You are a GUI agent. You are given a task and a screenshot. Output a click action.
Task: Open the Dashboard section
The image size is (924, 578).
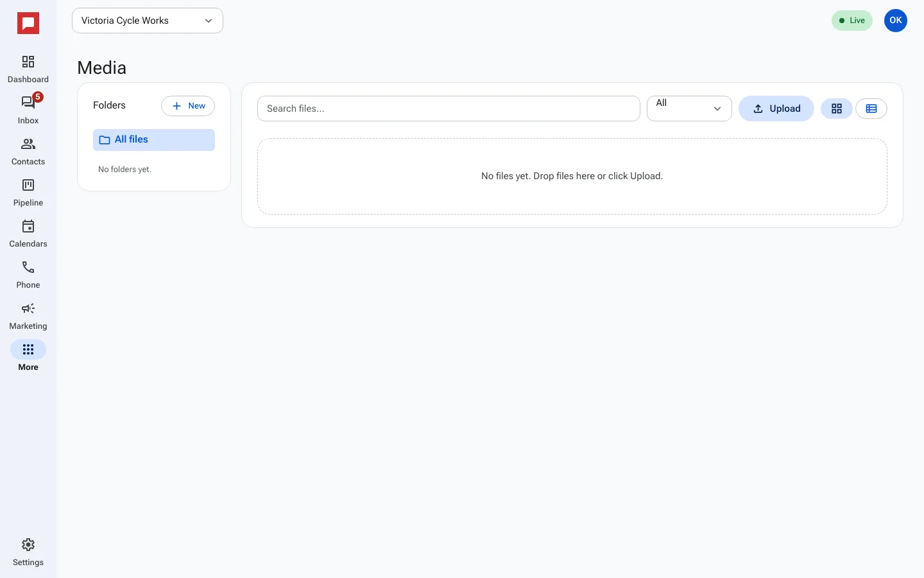pyautogui.click(x=28, y=69)
